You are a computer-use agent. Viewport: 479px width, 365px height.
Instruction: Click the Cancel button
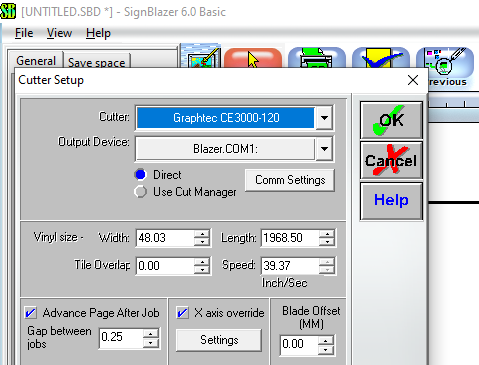click(391, 161)
